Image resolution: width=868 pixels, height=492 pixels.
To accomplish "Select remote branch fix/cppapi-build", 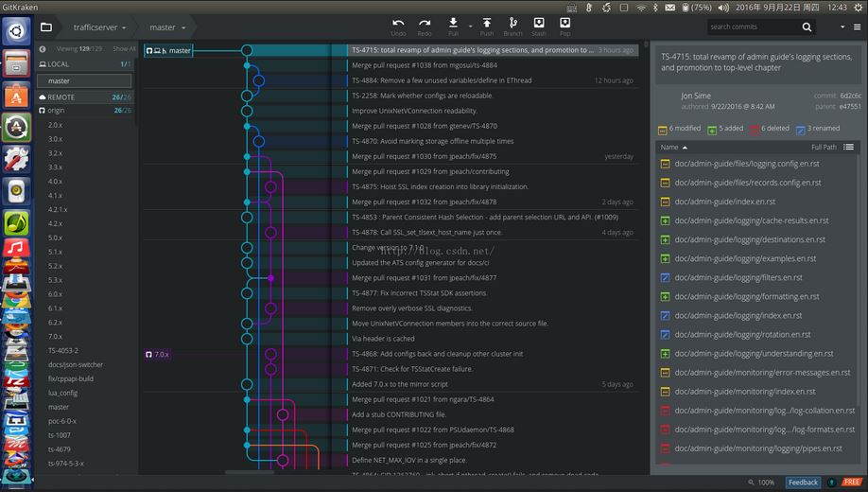I will coord(70,379).
